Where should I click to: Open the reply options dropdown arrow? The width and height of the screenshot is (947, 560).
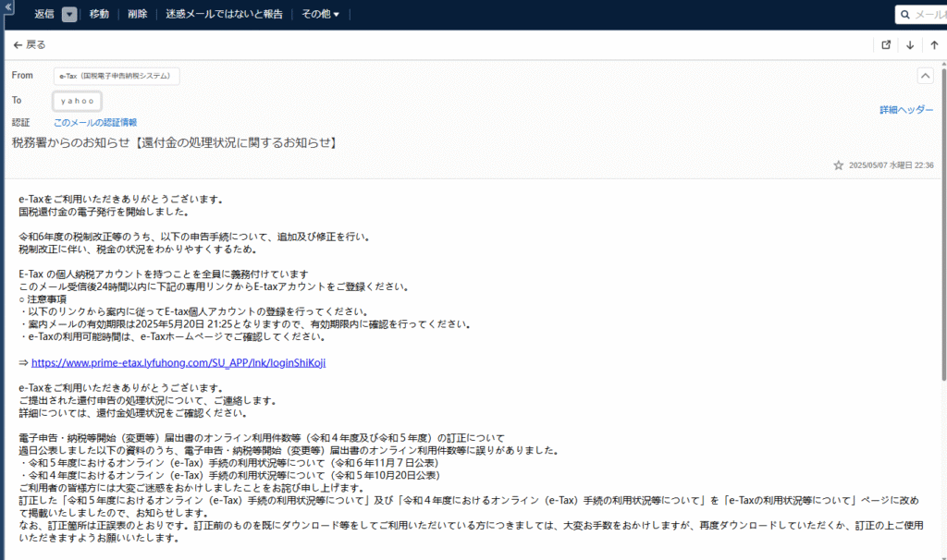pos(69,15)
